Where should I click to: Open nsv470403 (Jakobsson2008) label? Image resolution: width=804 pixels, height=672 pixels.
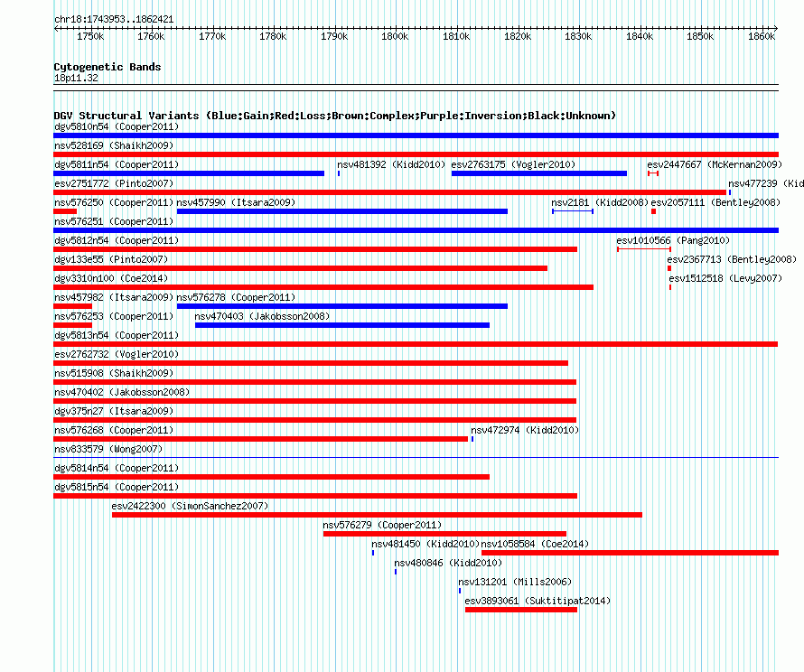(262, 316)
